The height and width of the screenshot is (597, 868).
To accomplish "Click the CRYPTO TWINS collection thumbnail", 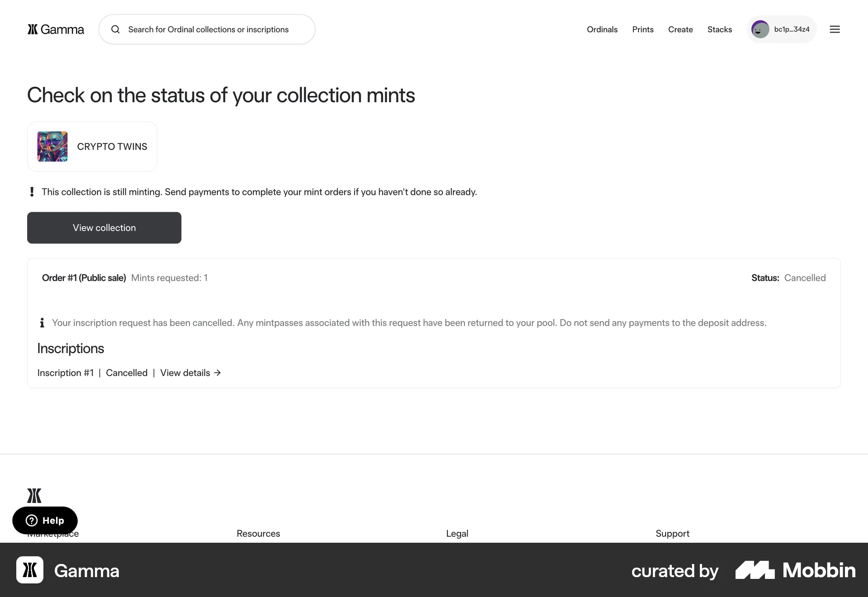I will pos(52,147).
